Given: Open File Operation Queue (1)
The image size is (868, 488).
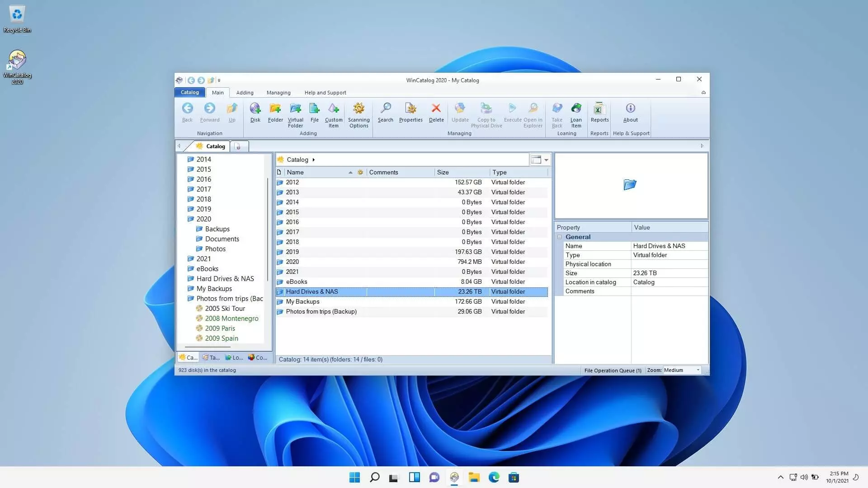Looking at the screenshot, I should [613, 371].
